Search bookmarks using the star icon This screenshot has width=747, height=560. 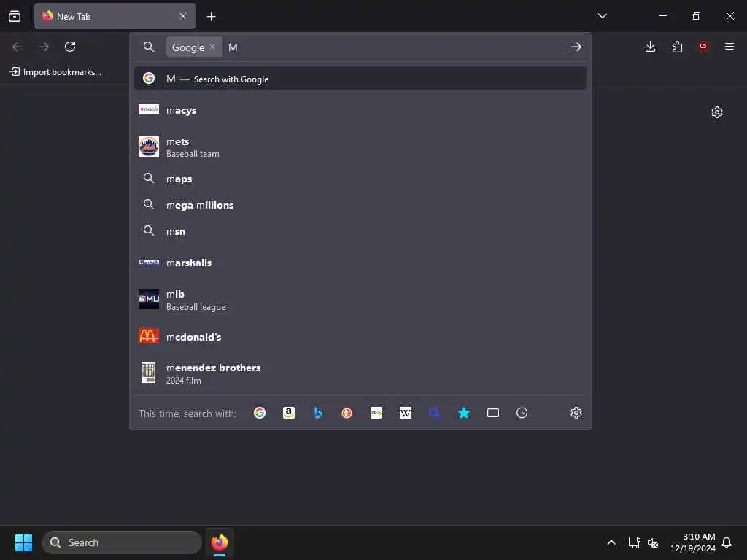pos(464,413)
